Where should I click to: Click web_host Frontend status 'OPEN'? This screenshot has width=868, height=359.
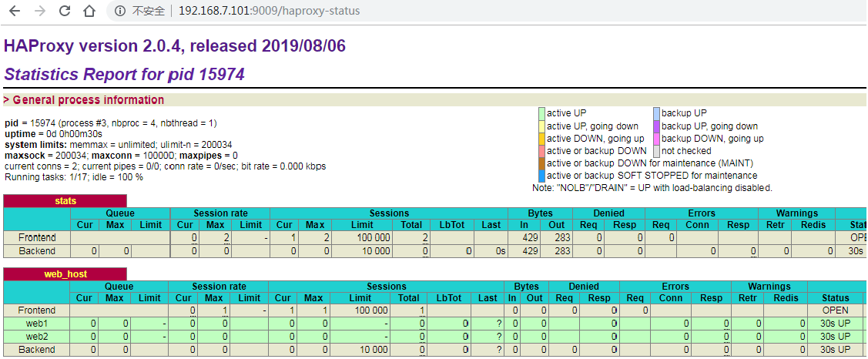(836, 310)
